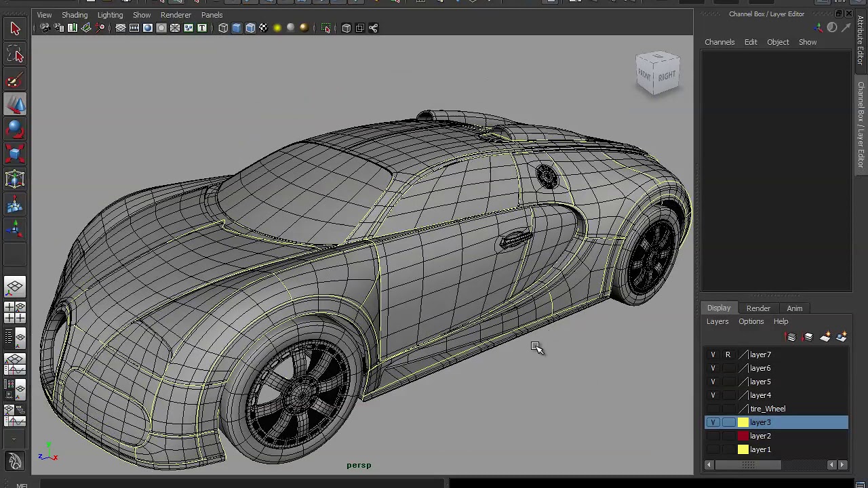
Task: Enable textured display checker icon
Action: tap(263, 28)
